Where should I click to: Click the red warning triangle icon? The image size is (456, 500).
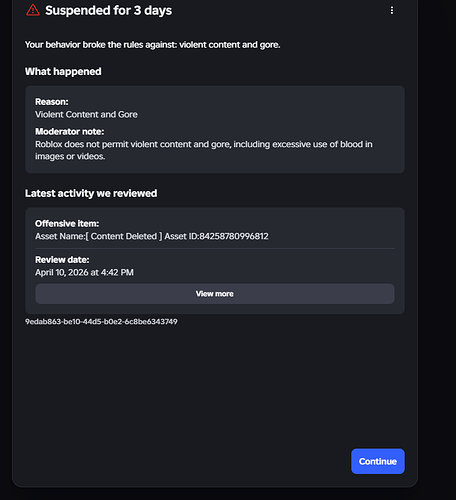(33, 10)
